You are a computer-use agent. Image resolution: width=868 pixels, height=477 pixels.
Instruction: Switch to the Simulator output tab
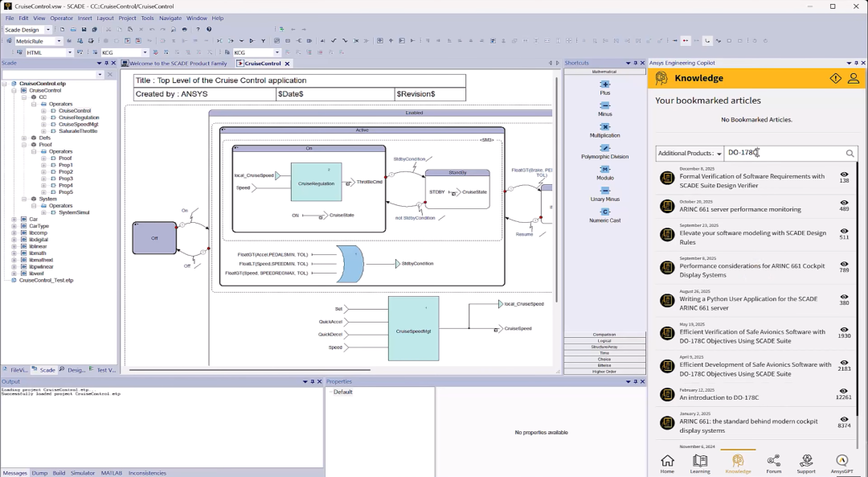83,473
